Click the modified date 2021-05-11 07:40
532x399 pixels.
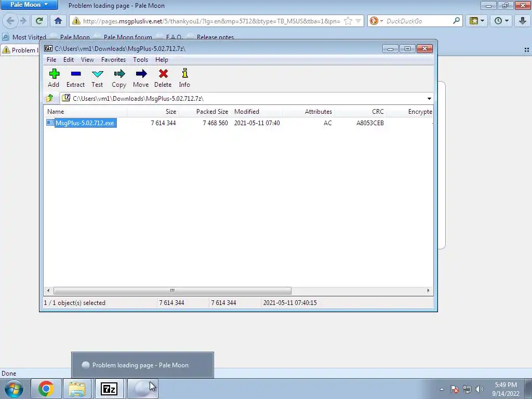coord(257,123)
